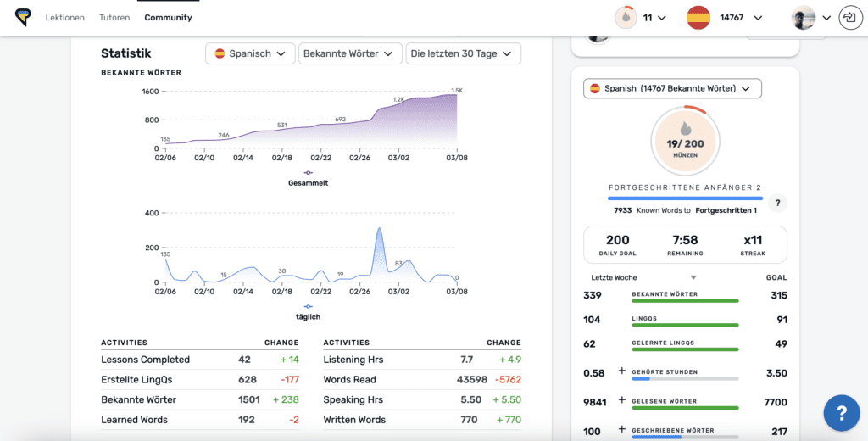868x441 pixels.
Task: Open the profile avatar picture
Action: [x=803, y=17]
